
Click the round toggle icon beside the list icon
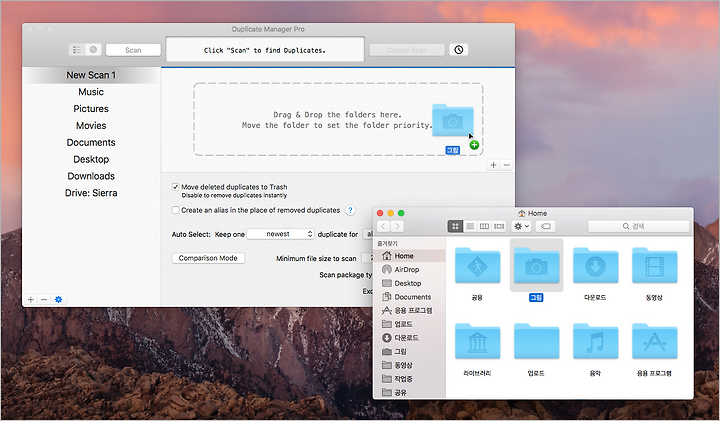(x=93, y=50)
